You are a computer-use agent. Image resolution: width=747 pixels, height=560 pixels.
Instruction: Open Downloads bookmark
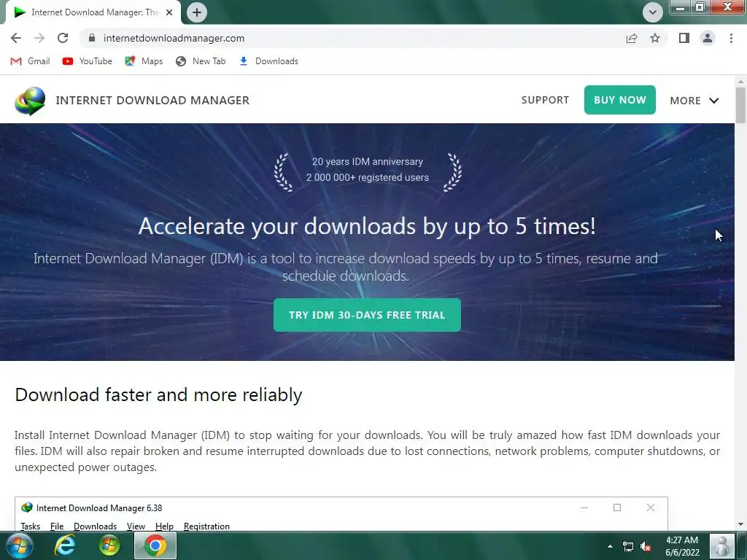click(268, 61)
